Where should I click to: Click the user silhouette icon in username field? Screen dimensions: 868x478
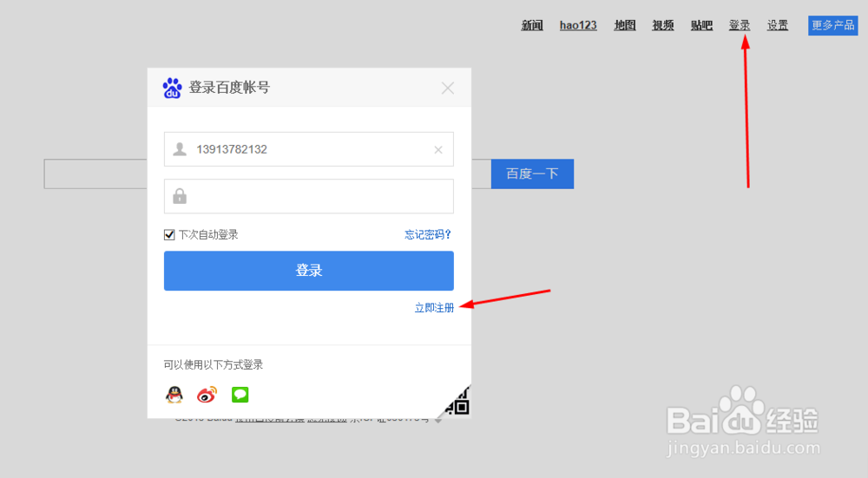click(x=180, y=149)
